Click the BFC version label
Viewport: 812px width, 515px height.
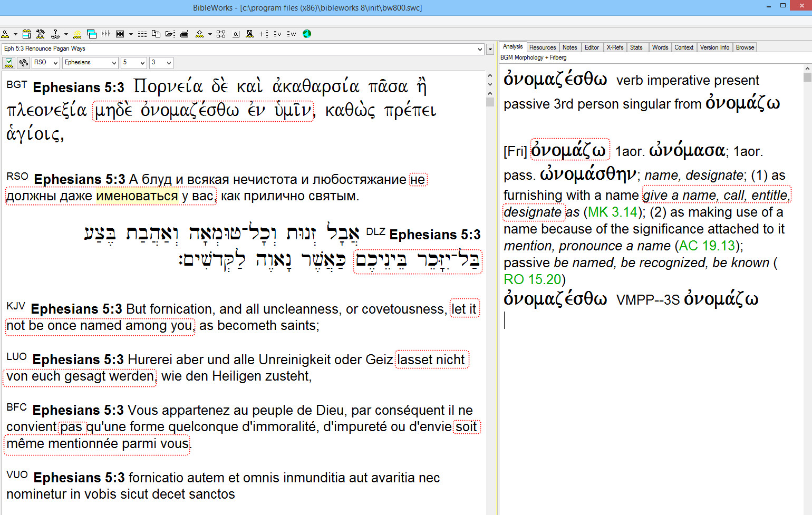(x=16, y=407)
